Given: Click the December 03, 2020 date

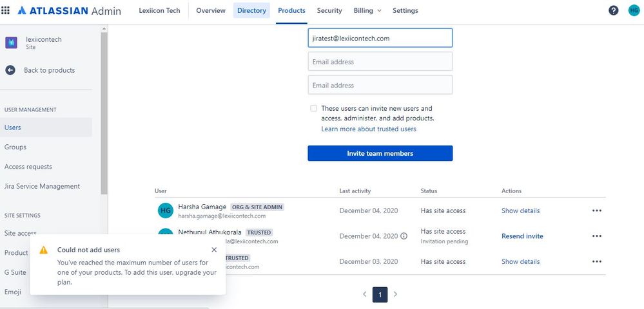Looking at the screenshot, I should 368,261.
